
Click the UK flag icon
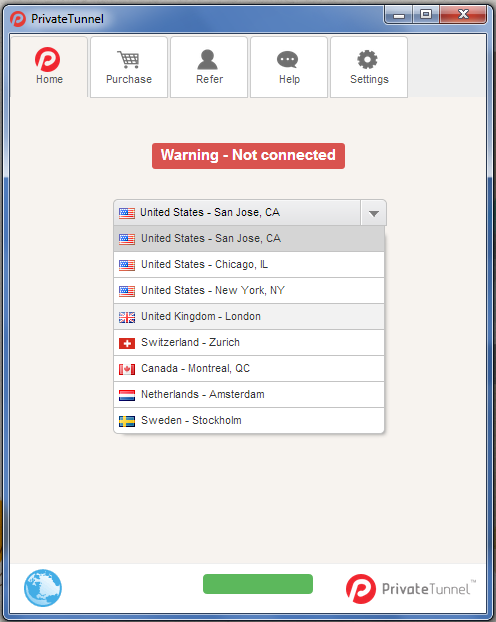tap(127, 317)
